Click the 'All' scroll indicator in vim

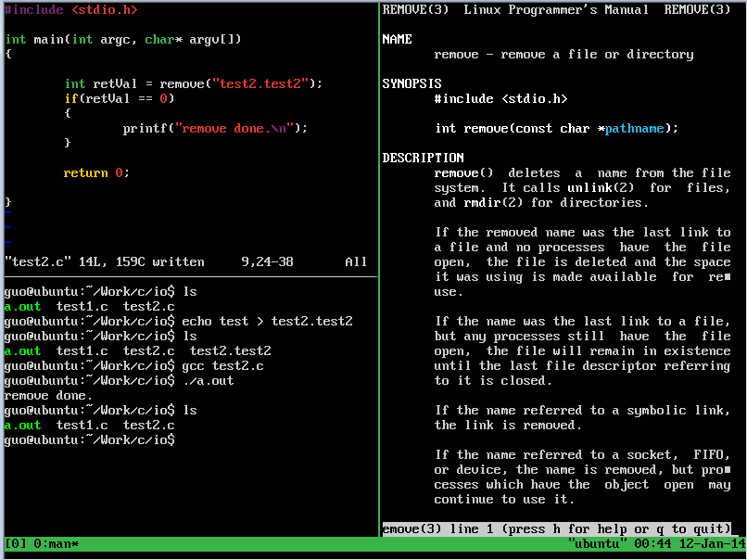356,261
